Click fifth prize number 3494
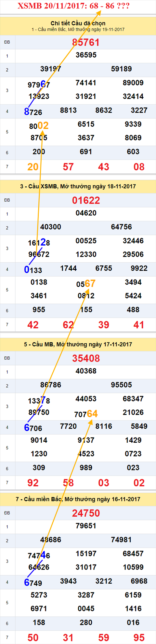 [x=133, y=282]
